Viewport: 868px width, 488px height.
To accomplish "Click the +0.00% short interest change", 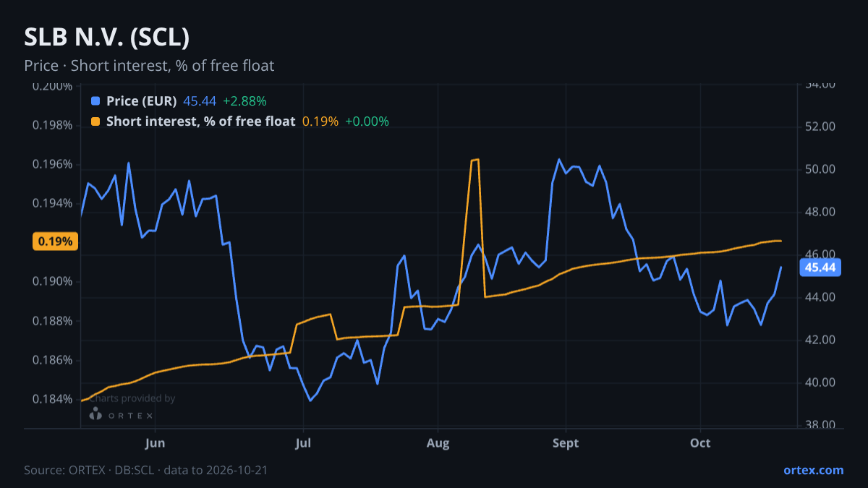I will [x=367, y=121].
